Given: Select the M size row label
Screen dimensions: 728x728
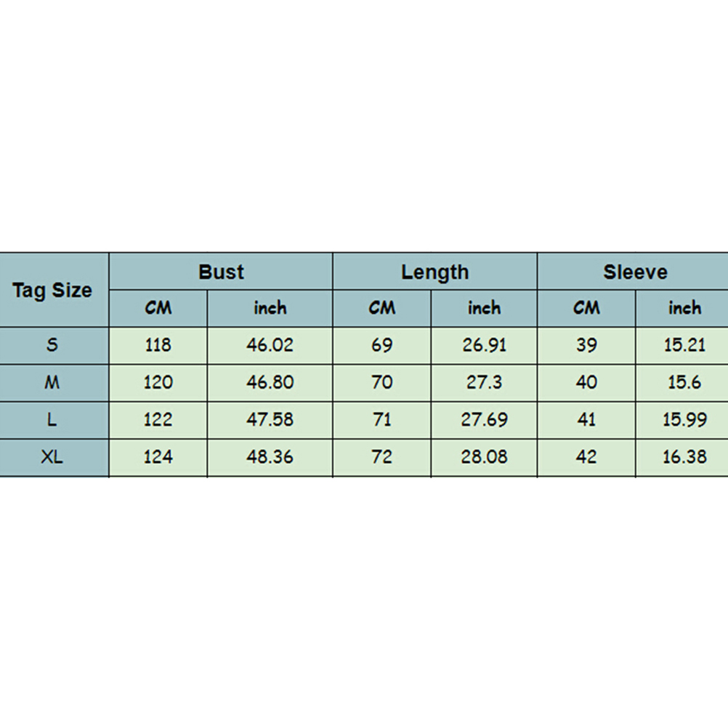Looking at the screenshot, I should tap(52, 382).
